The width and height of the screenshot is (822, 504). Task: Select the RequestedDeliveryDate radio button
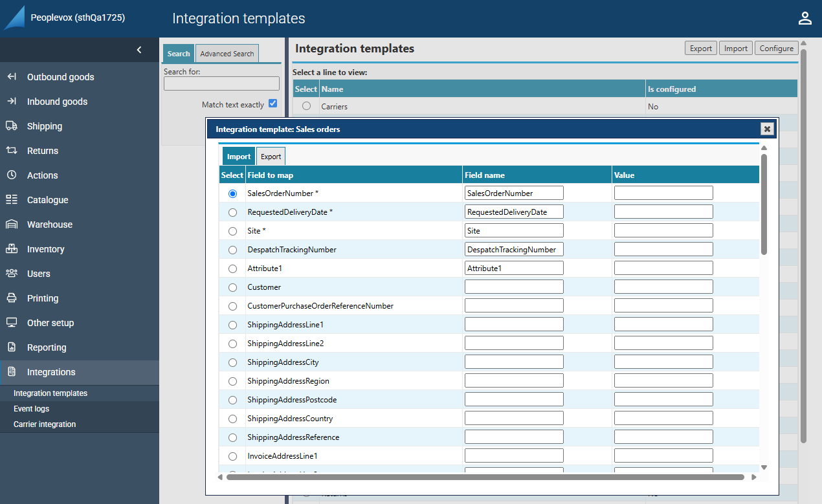[232, 212]
